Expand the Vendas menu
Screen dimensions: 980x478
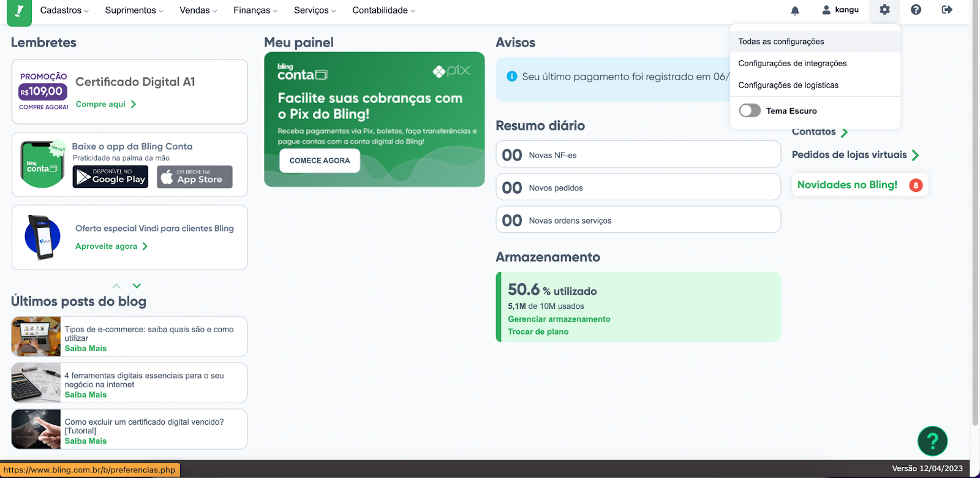point(198,10)
